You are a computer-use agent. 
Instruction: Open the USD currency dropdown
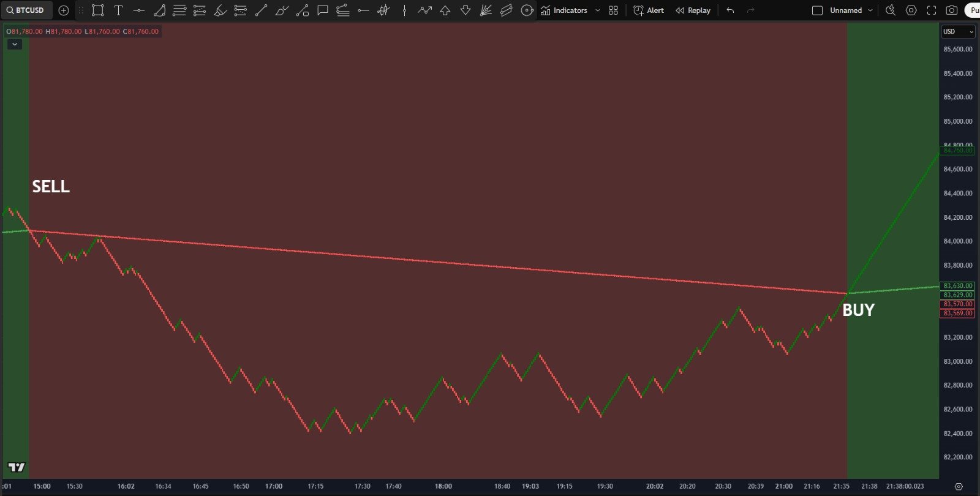(x=958, y=31)
